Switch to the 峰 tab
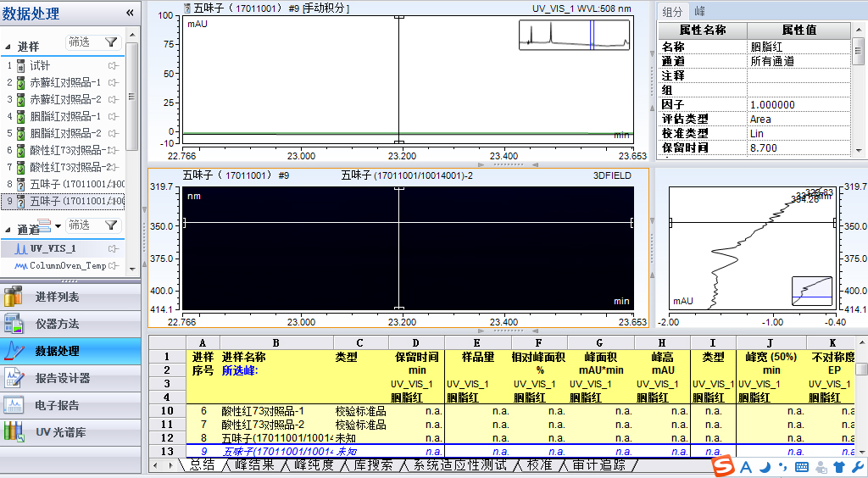The width and height of the screenshot is (868, 478). point(699,11)
